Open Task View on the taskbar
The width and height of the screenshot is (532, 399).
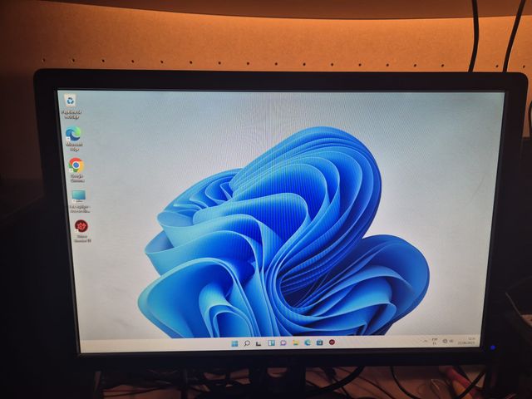[259, 343]
